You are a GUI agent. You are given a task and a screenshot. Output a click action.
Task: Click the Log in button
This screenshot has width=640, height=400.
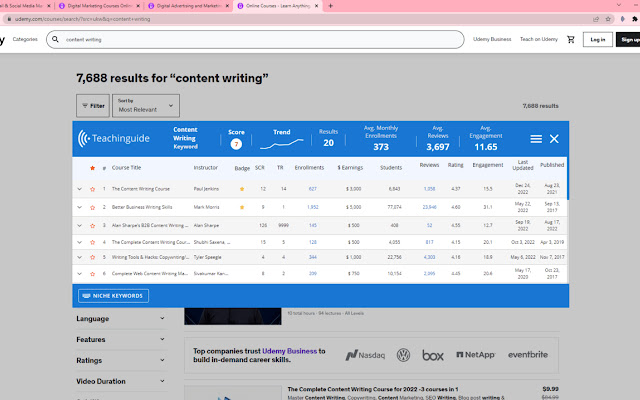click(597, 40)
